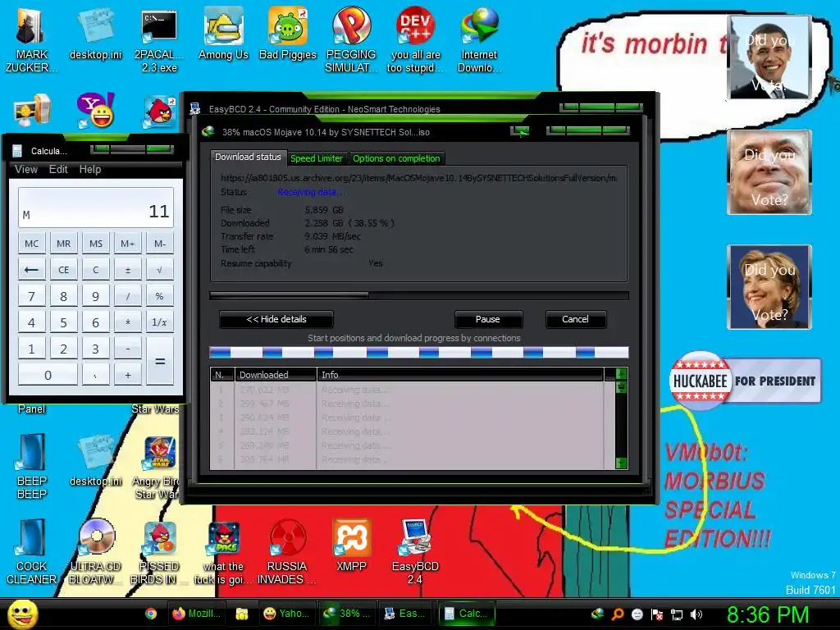Screen dimensions: 840x630
Task: Click the Calculator square root button
Action: tap(160, 269)
